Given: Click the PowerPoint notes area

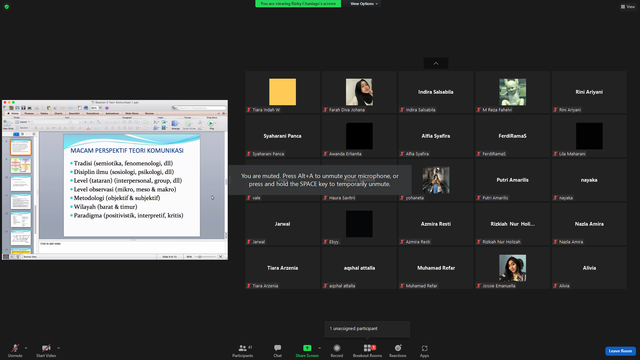Looking at the screenshot, I should coord(133,247).
